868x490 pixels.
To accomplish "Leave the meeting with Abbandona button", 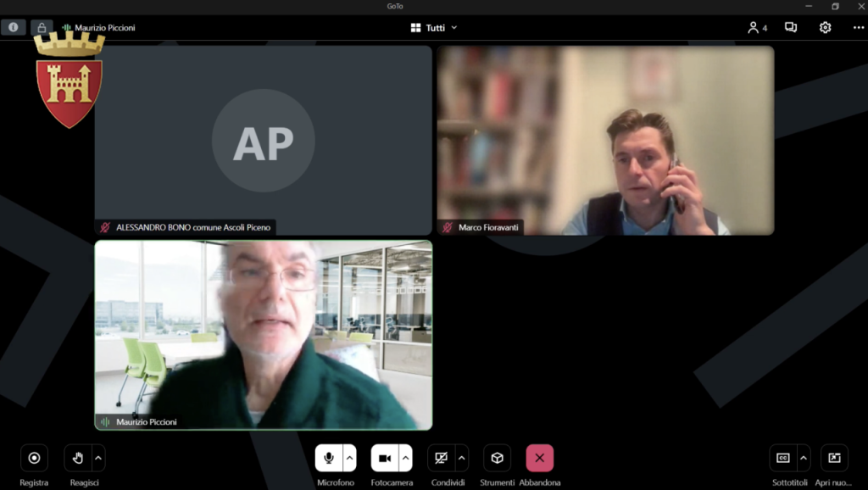I will [x=539, y=458].
